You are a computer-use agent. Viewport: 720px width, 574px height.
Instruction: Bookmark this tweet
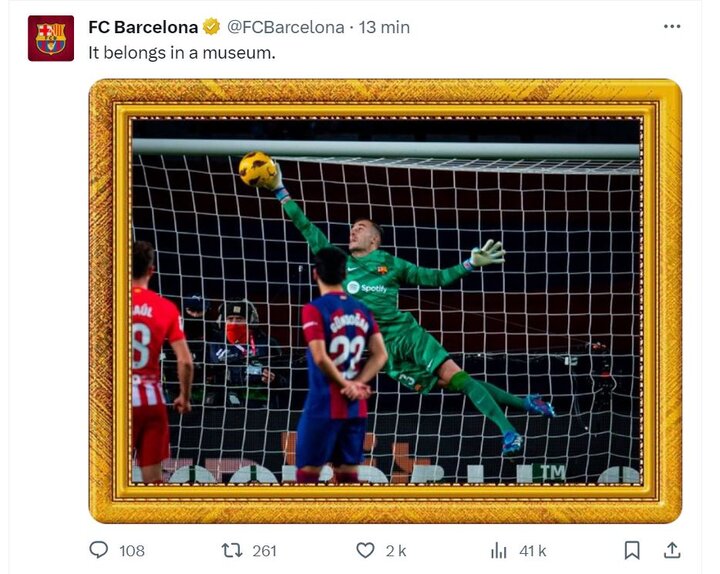click(632, 550)
